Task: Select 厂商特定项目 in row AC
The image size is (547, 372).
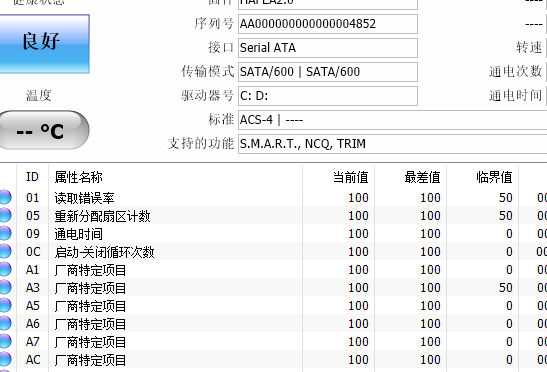Action: pos(90,360)
